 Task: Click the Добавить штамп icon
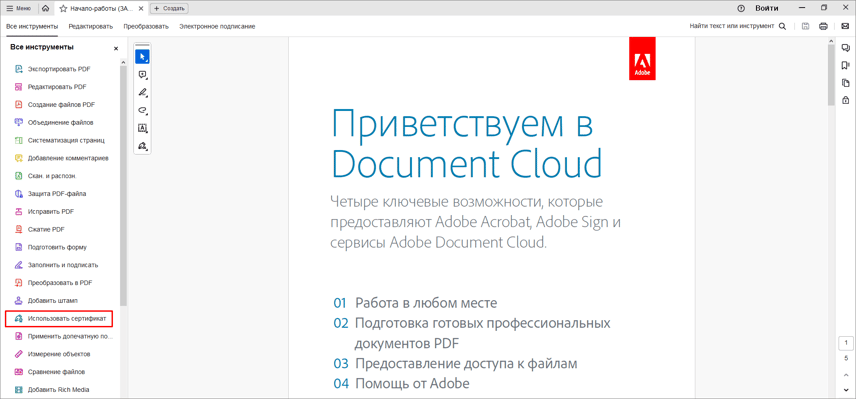19,300
